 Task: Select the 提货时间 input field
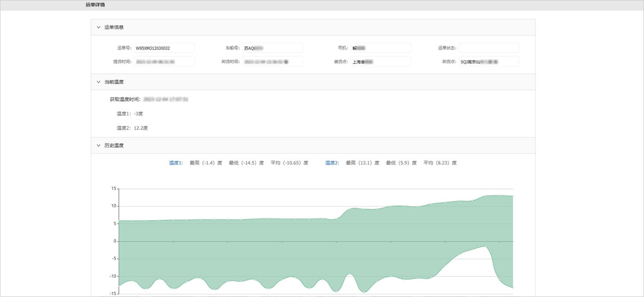tap(163, 62)
